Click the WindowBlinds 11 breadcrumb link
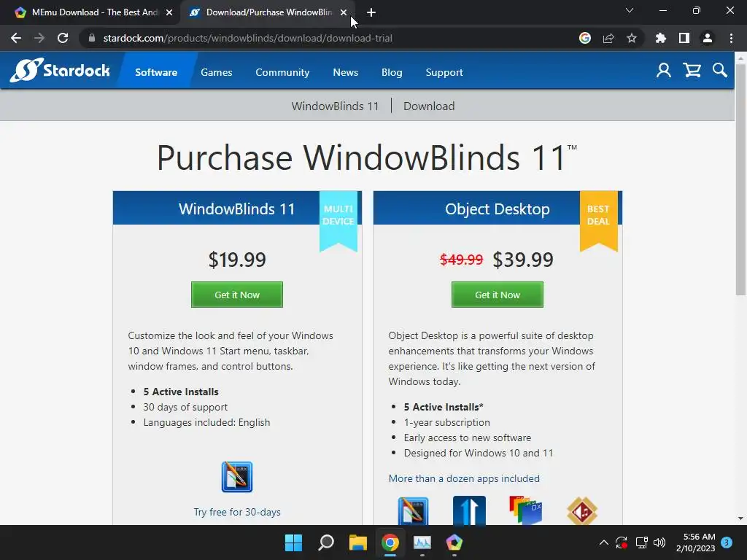 tap(335, 106)
